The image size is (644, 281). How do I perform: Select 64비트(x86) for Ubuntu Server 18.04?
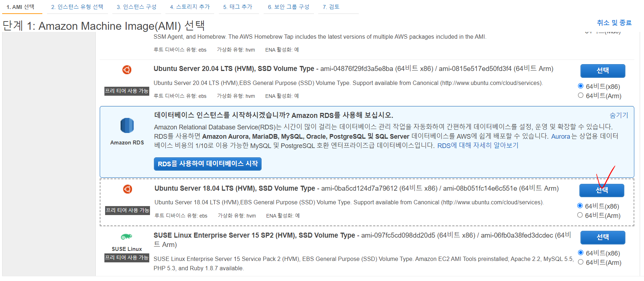pos(580,206)
